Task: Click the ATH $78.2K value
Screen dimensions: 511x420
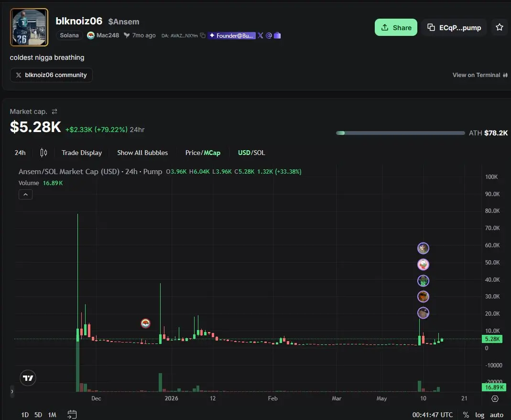Action: 496,133
